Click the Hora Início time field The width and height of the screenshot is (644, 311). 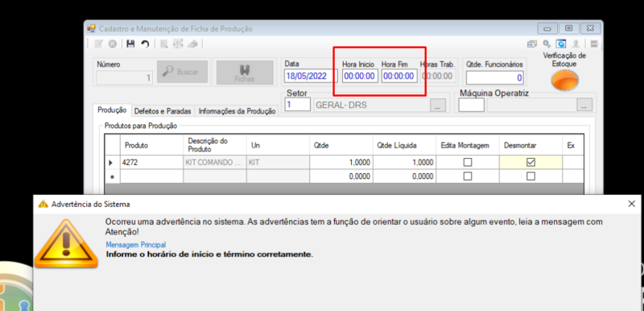pyautogui.click(x=360, y=76)
